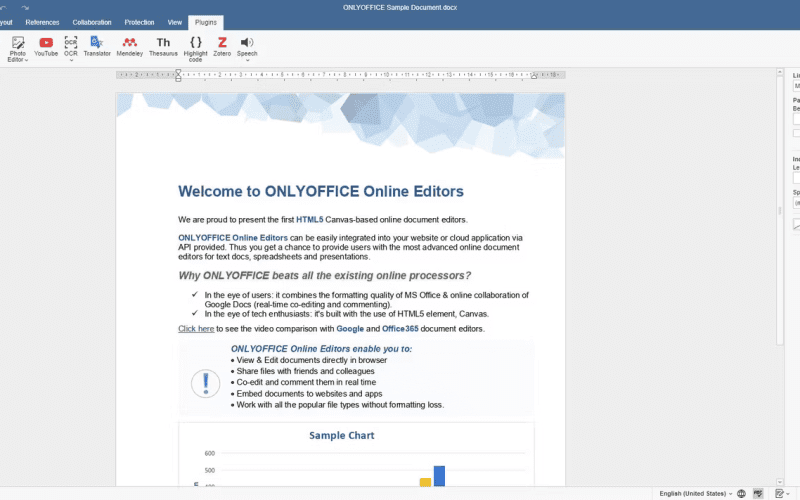This screenshot has height=500, width=800.
Task: Click the 'Sample Chart' title
Action: point(341,435)
